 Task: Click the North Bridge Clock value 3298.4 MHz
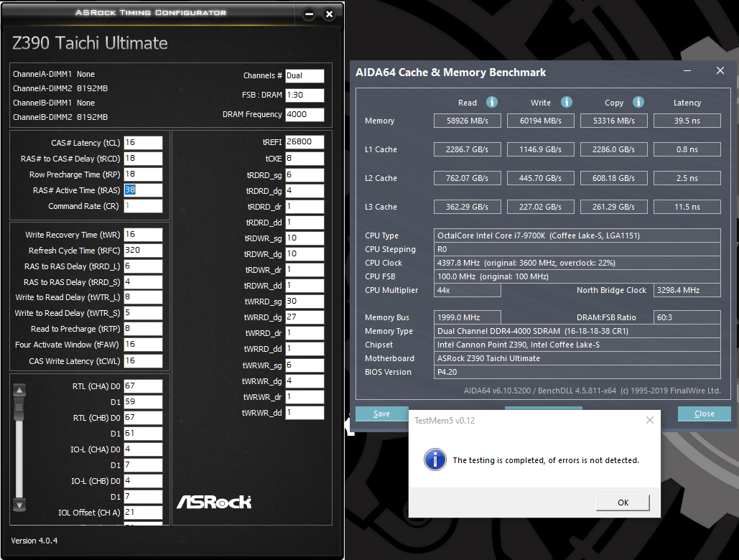[687, 290]
